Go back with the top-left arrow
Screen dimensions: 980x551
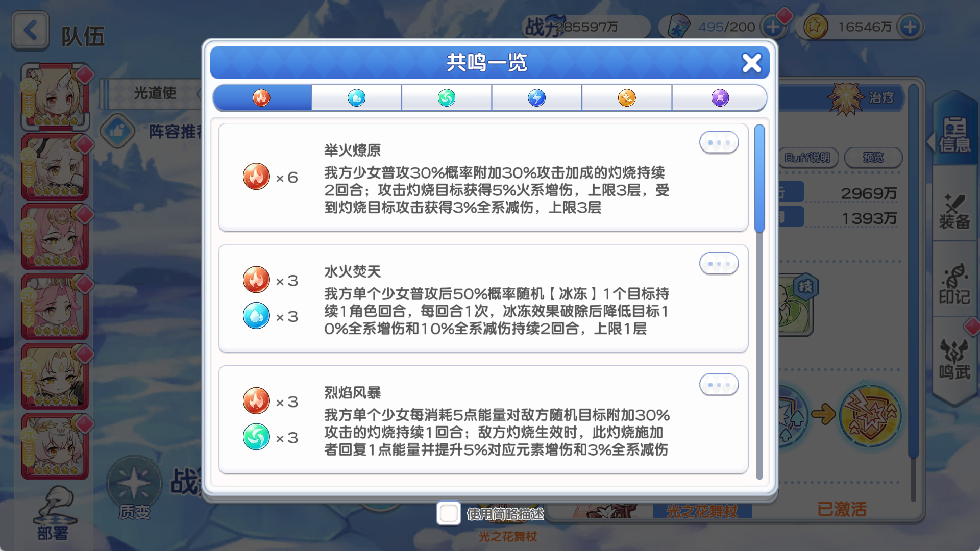click(30, 31)
